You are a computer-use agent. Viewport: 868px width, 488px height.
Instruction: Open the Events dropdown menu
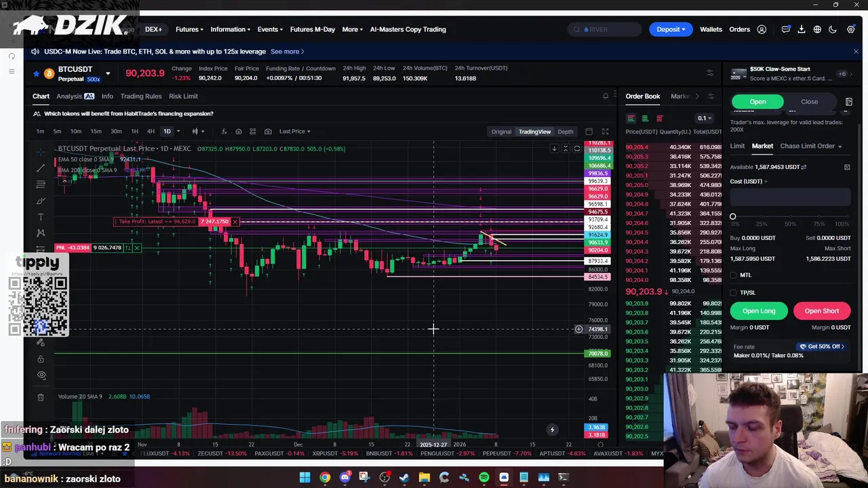coord(270,29)
